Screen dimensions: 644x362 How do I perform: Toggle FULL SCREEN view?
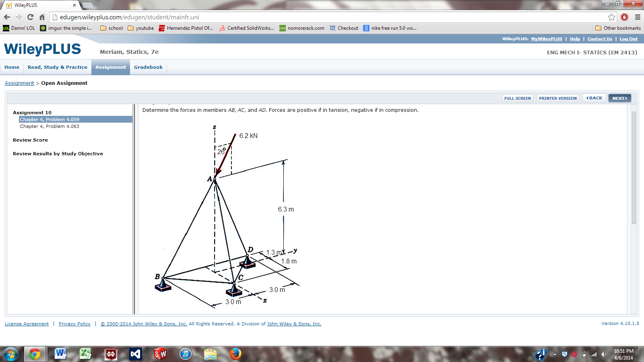(x=518, y=98)
